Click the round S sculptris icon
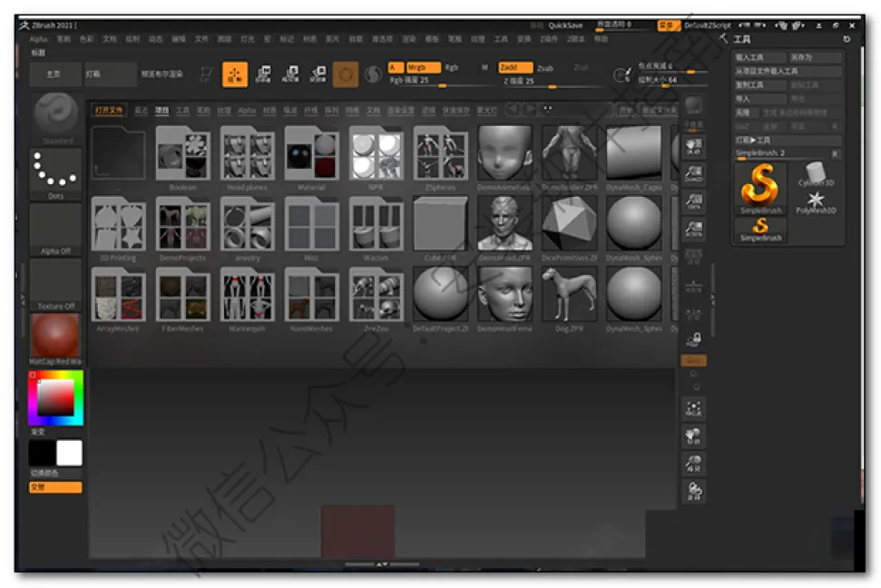 (373, 74)
